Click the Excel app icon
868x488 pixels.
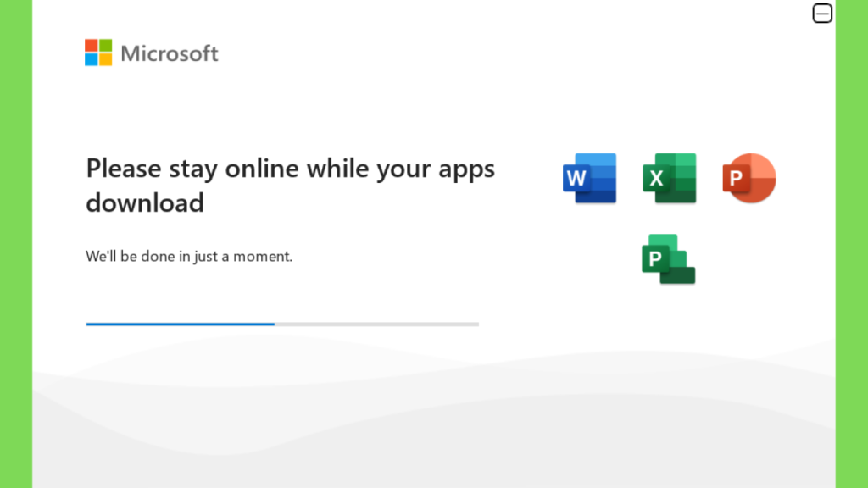[x=670, y=178]
